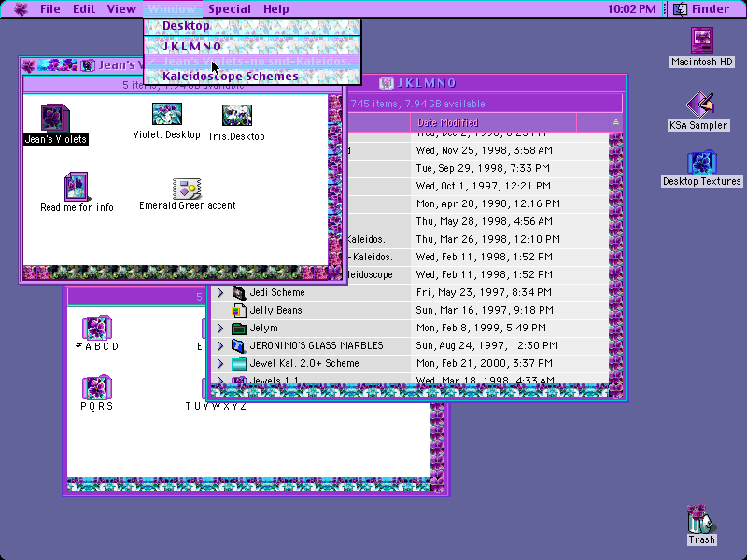Choose Kaleidoscope Schemes in Window menu
The height and width of the screenshot is (560, 747).
pos(252,77)
